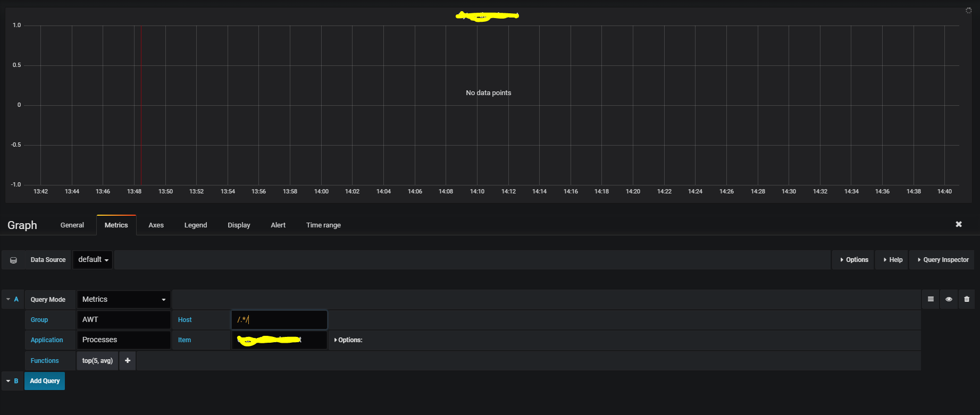Open the default data source dropdown
Viewport: 980px width, 415px height.
(93, 260)
